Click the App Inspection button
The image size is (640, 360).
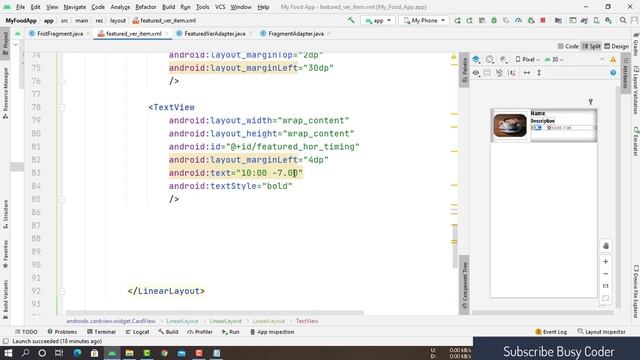click(x=272, y=332)
